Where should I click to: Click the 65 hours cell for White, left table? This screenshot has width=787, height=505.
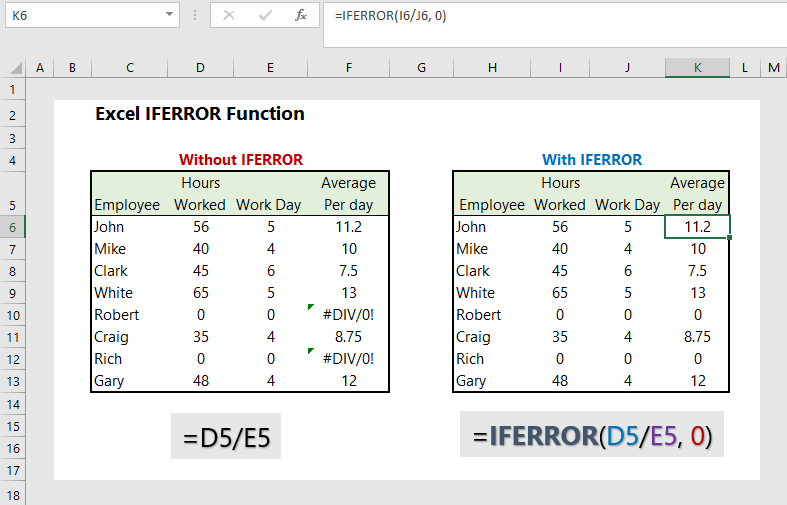tap(200, 293)
